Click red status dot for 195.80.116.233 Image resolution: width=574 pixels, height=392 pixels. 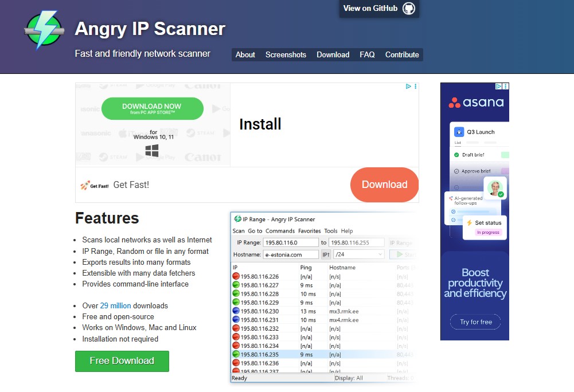point(236,337)
